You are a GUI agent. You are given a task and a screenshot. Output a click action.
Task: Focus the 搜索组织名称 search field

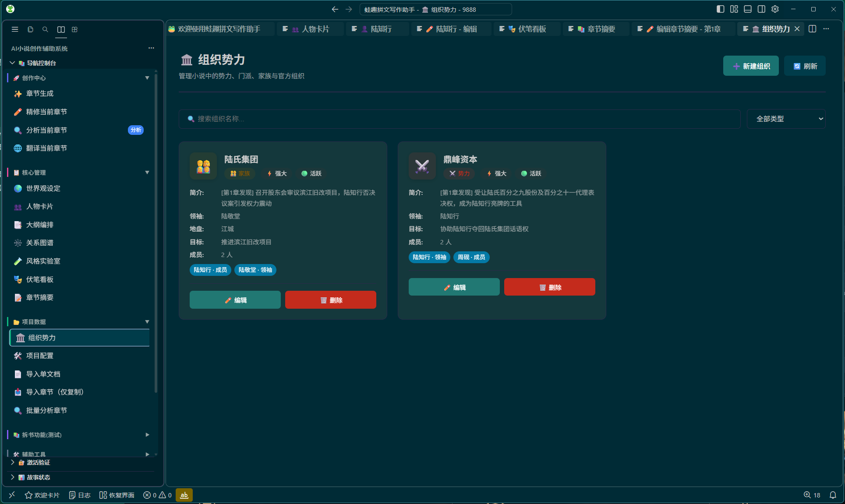coord(460,119)
